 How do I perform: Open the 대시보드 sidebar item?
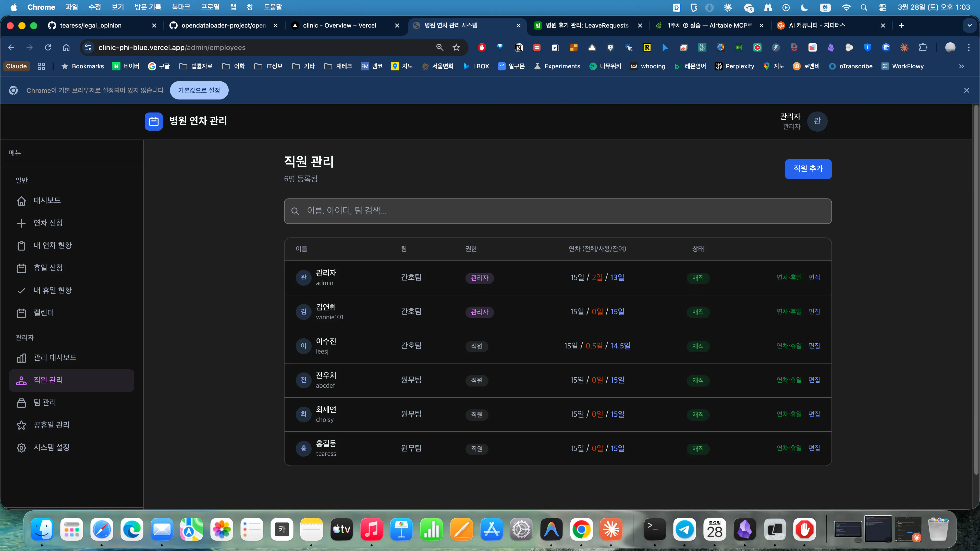click(71, 201)
